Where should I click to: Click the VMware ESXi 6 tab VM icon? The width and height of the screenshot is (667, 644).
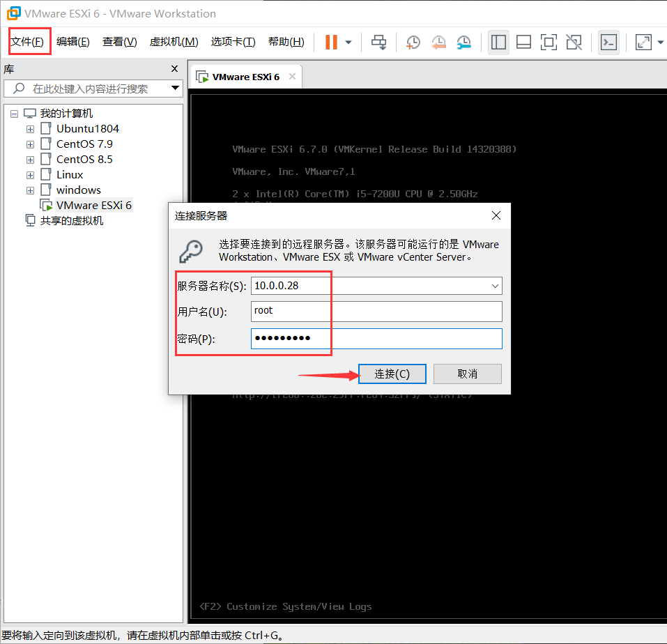202,77
